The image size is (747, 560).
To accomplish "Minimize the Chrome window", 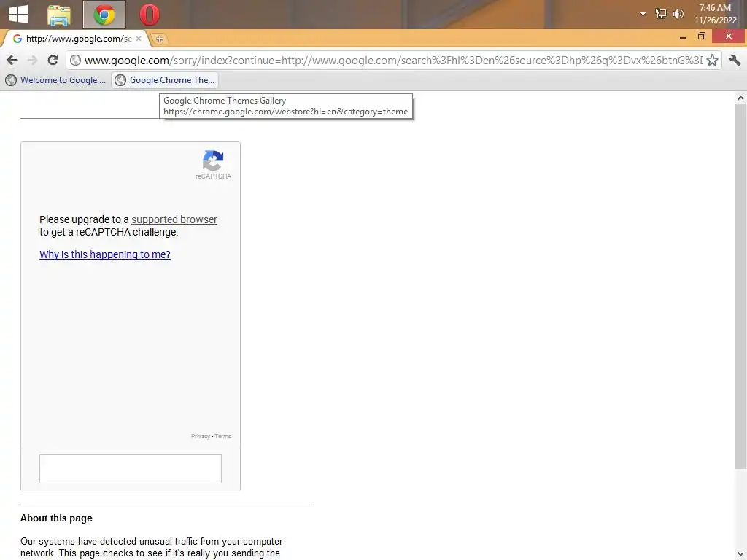I will click(x=683, y=36).
